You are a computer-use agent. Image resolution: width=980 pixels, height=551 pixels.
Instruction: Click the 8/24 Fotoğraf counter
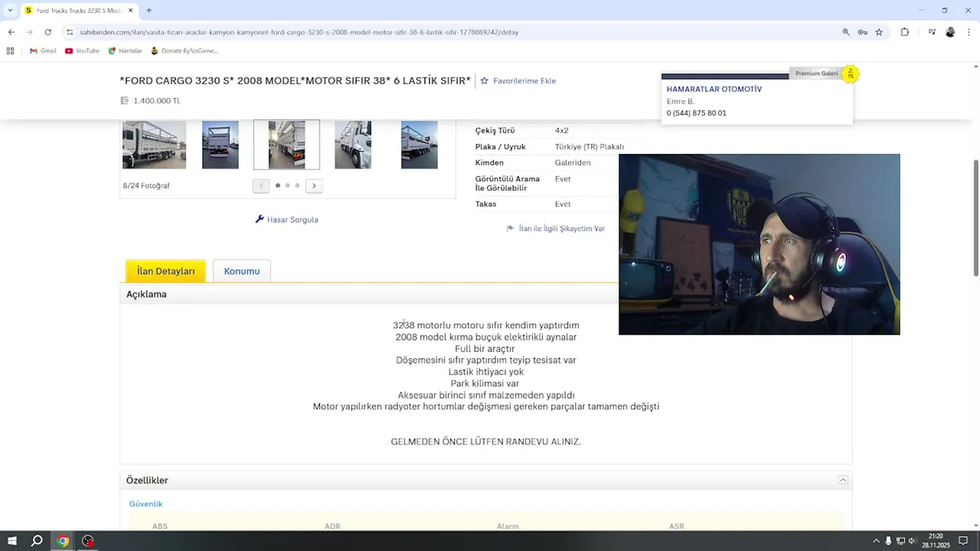pos(146,186)
